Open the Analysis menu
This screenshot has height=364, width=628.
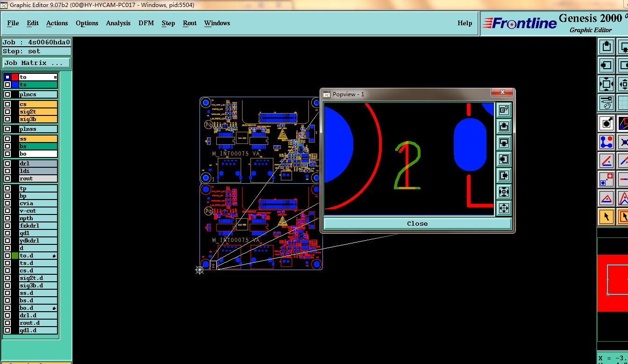[118, 23]
